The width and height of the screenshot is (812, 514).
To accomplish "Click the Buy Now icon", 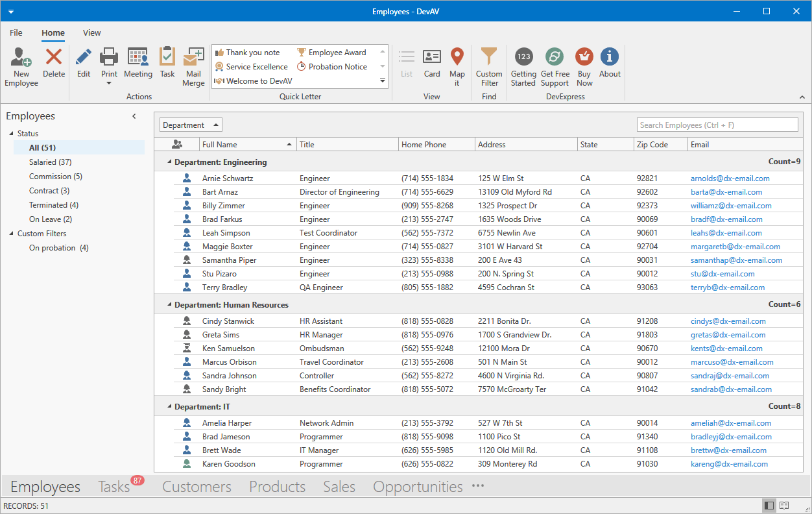I will [x=584, y=67].
